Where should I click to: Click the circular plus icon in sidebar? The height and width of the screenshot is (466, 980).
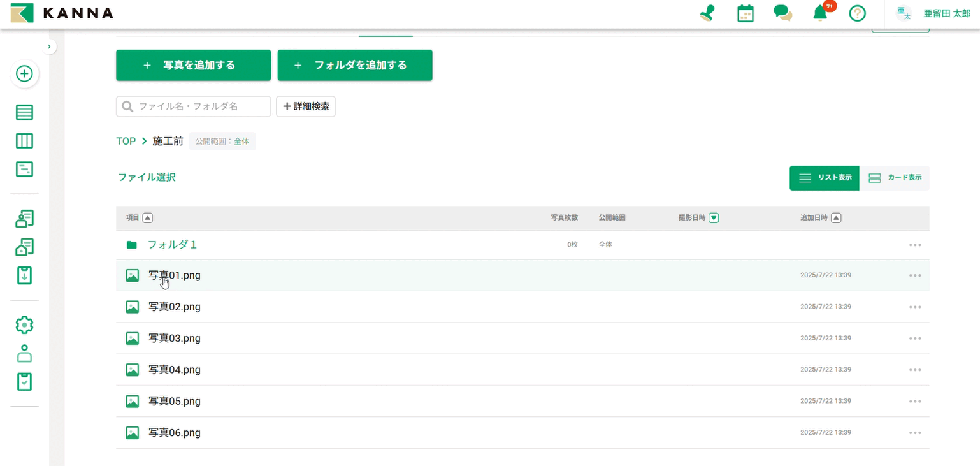click(24, 74)
